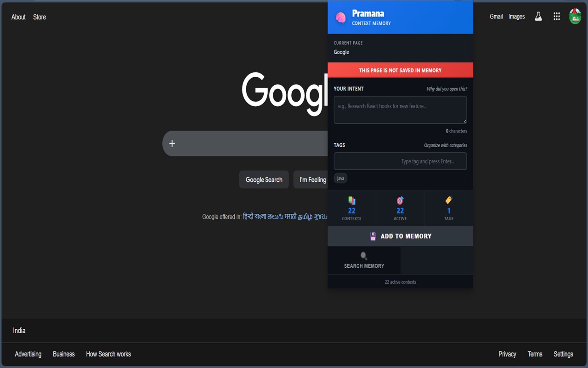The image size is (588, 368).
Task: Click the Active target icon
Action: 400,200
